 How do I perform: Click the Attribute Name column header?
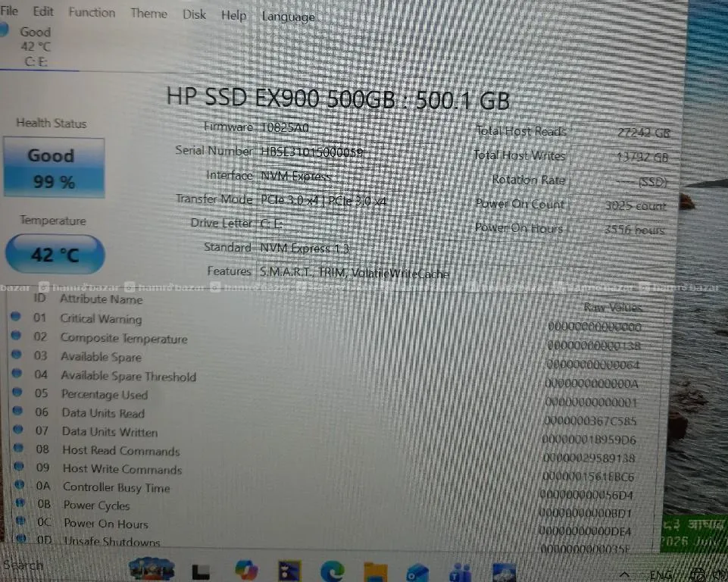click(x=102, y=299)
